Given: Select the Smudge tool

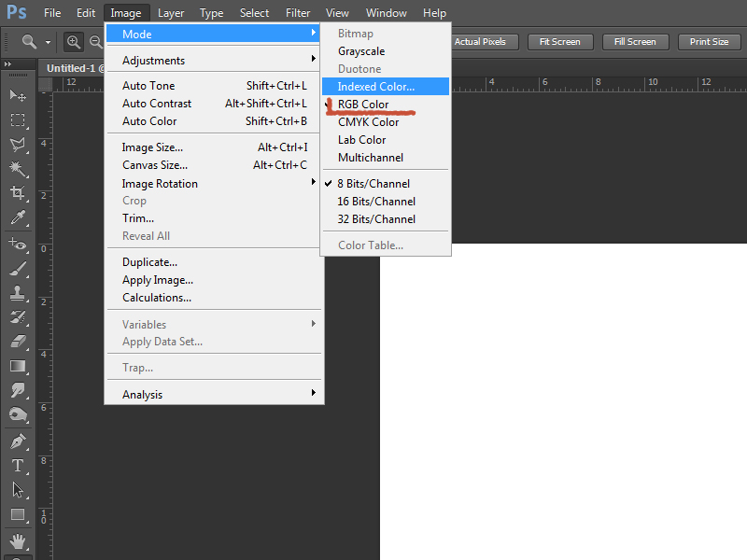Looking at the screenshot, I should point(18,390).
